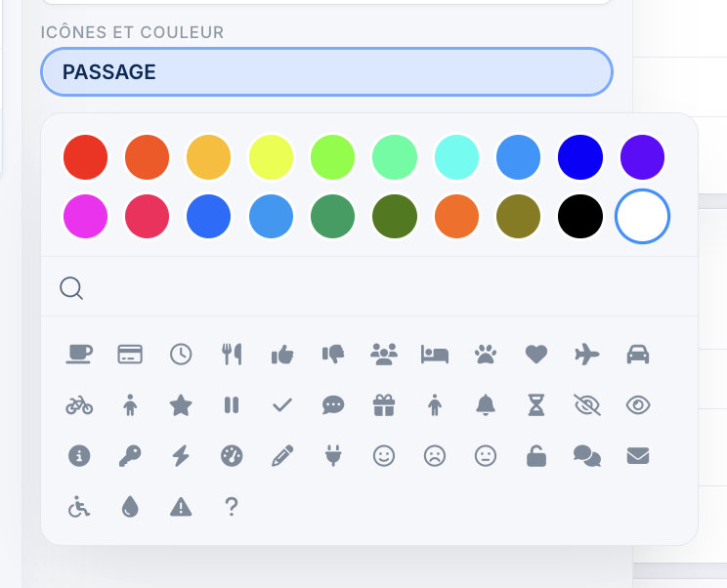
Task: Select the bicycle icon
Action: pyautogui.click(x=79, y=405)
